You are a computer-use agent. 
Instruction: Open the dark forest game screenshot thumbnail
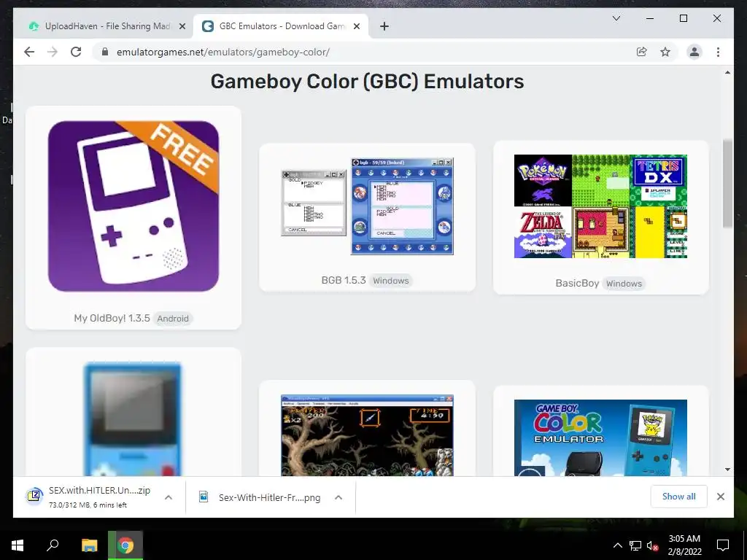368,435
